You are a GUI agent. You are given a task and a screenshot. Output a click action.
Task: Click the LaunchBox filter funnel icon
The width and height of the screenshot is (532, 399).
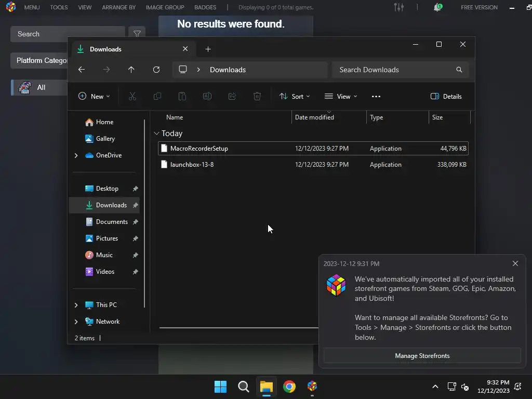click(137, 34)
